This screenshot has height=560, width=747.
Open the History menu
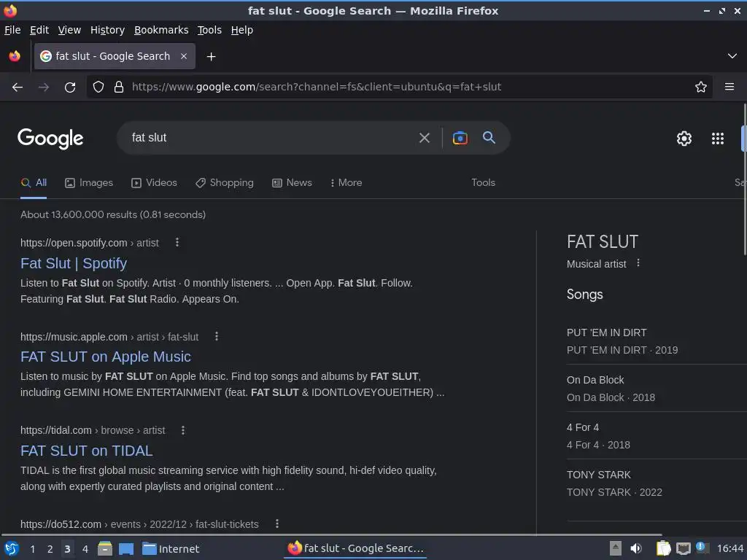tap(108, 30)
